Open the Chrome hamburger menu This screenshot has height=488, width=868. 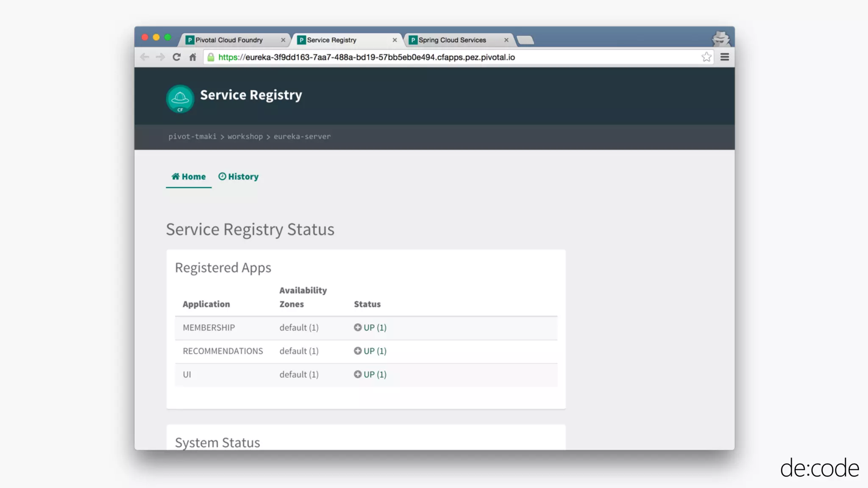click(724, 57)
